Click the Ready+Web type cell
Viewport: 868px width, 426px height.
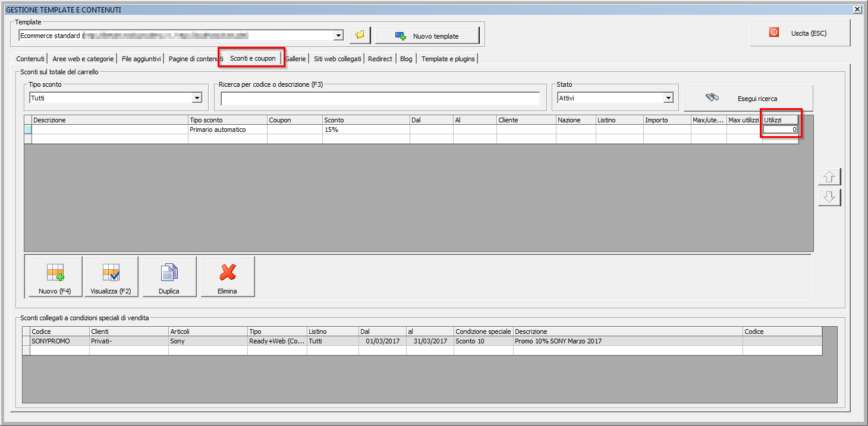(x=277, y=341)
